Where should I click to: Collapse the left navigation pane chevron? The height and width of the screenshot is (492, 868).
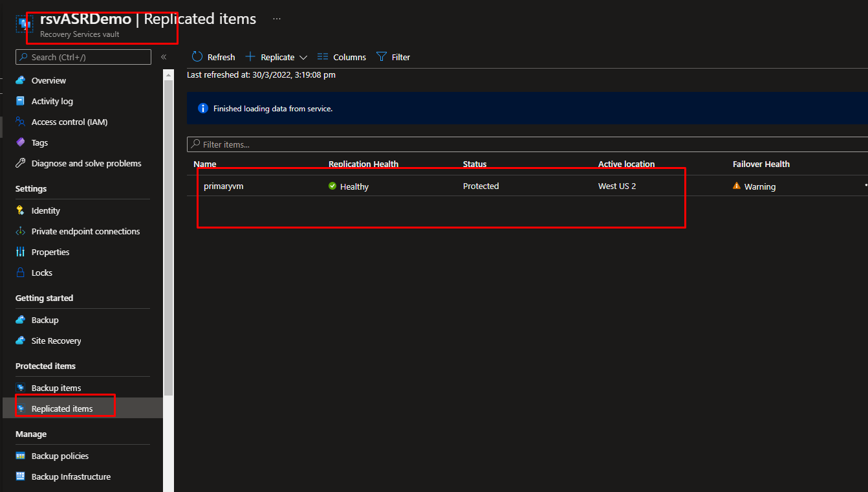pyautogui.click(x=164, y=57)
